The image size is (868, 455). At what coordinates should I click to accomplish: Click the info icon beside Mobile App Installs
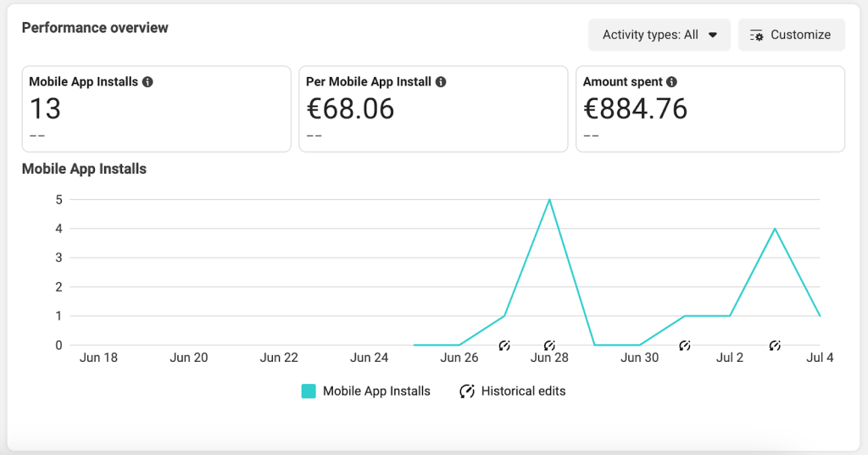(x=147, y=82)
